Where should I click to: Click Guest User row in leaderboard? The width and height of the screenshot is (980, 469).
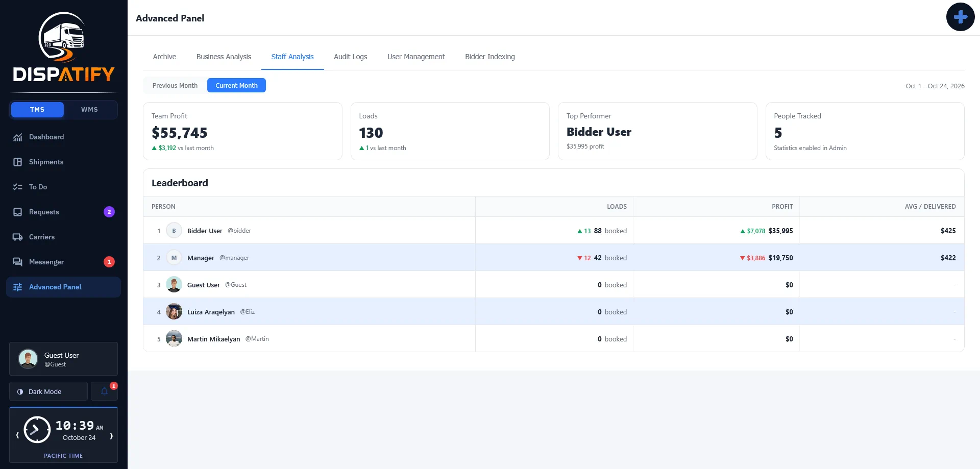coord(553,285)
